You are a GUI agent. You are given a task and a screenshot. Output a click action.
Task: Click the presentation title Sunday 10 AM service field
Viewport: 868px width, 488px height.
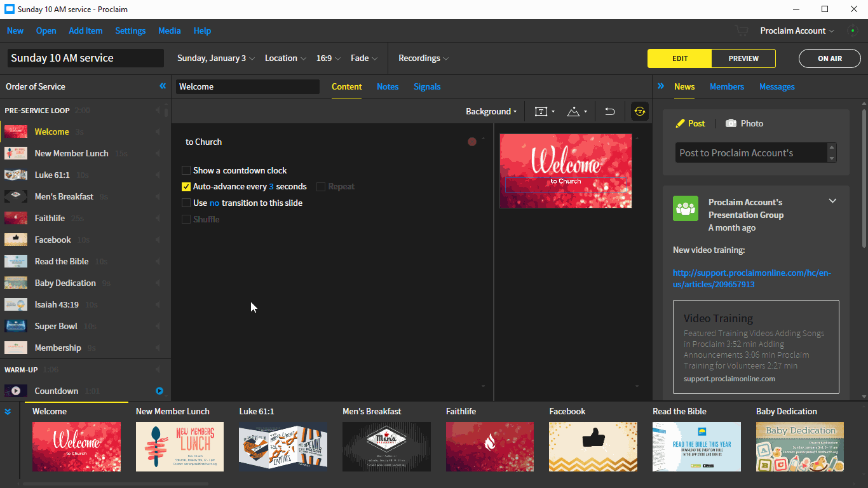click(86, 58)
